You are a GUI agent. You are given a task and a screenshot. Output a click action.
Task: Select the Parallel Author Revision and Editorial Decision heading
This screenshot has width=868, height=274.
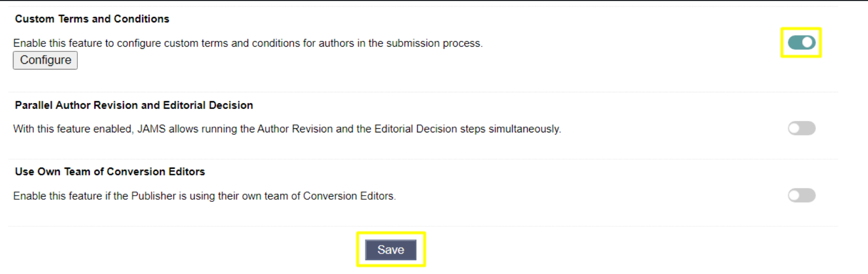134,105
